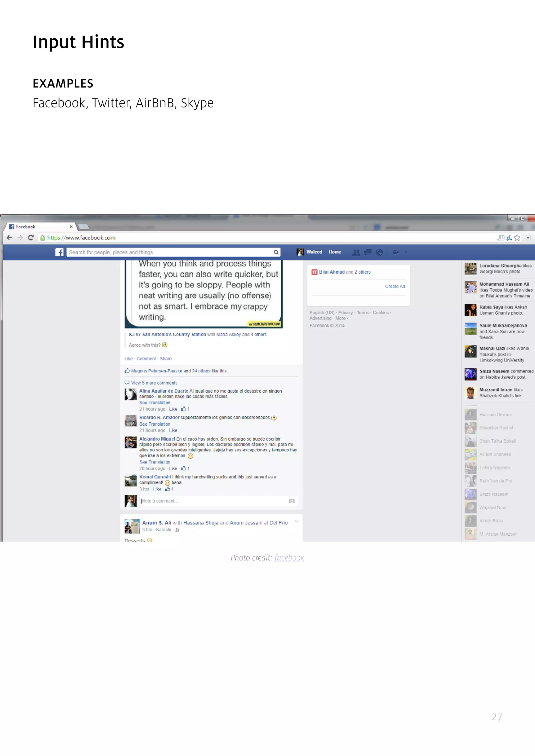Viewport: 535px width, 756px height.
Task: Click the birthday gift icon
Action: tap(314, 272)
